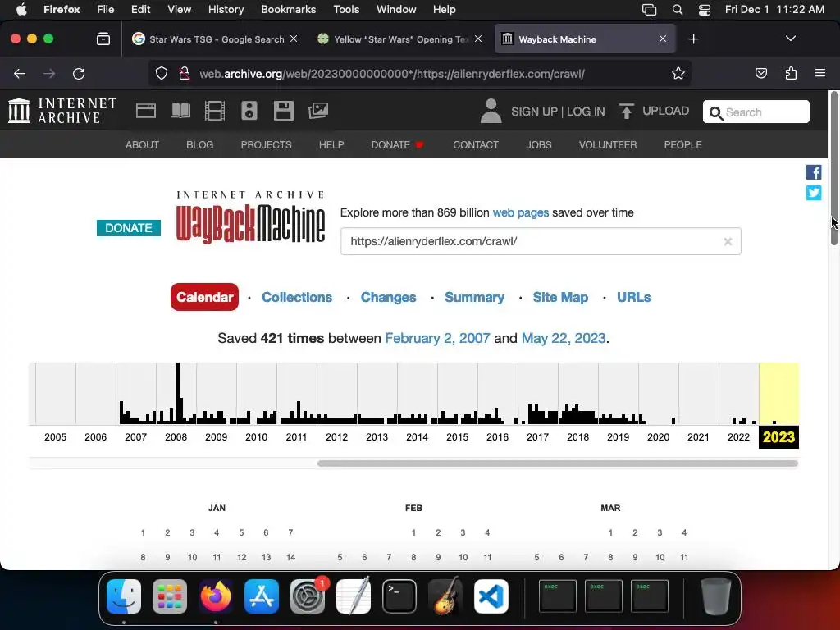Open Finder from the dock
The height and width of the screenshot is (630, 840).
[124, 596]
